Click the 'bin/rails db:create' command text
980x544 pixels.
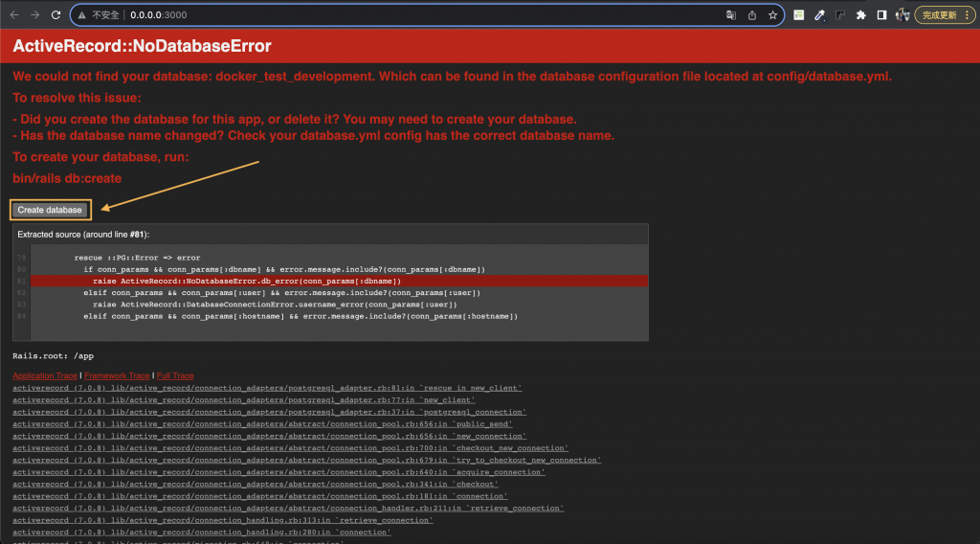[x=67, y=178]
